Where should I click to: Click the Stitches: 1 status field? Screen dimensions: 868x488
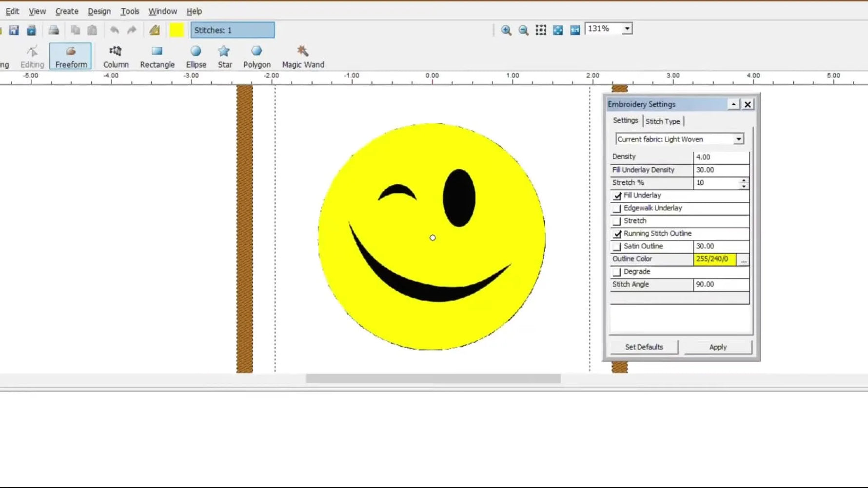pos(232,30)
